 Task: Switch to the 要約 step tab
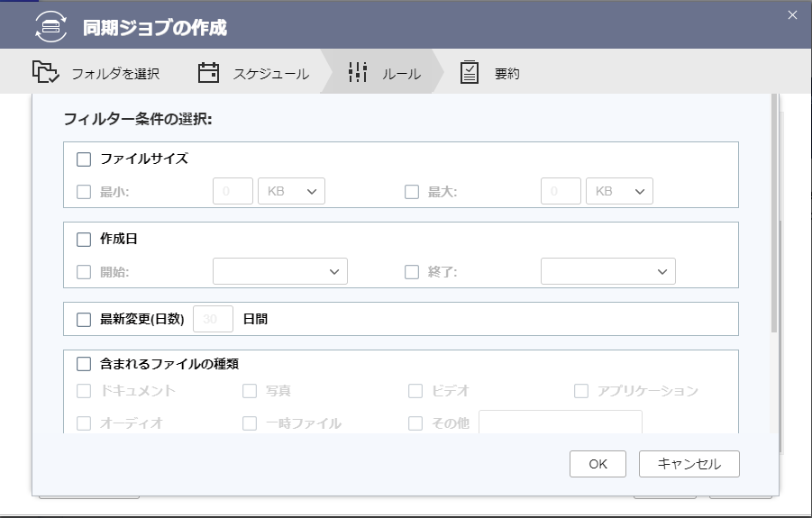tap(506, 74)
